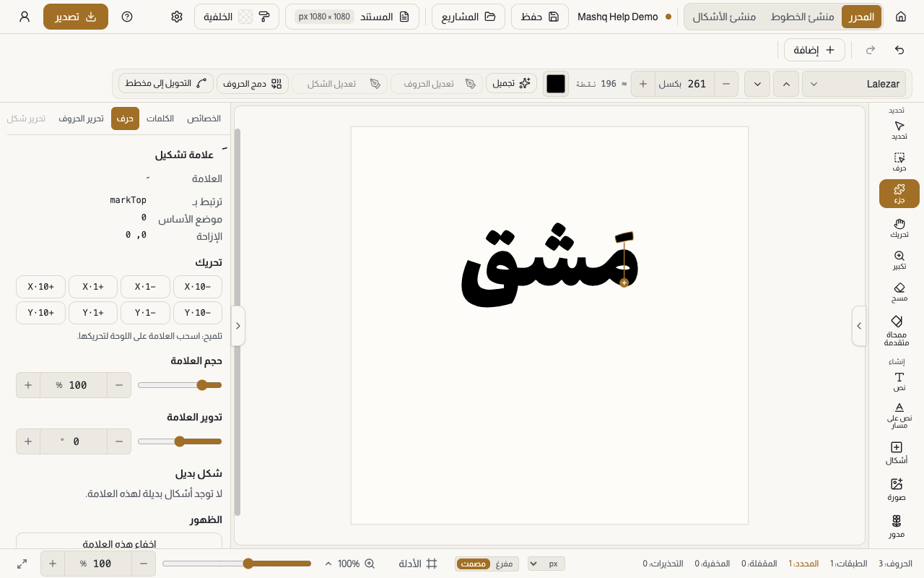Open the تحرير الحروف tab
924x578 pixels.
tap(82, 118)
